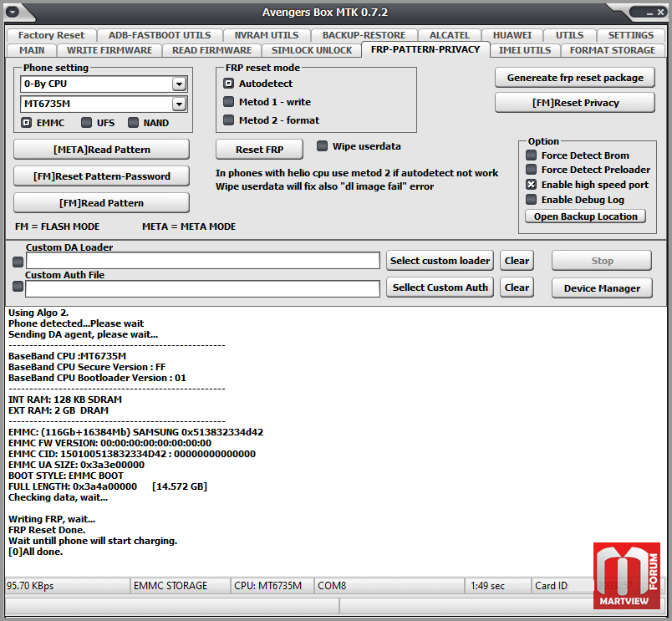Open HUAWEI tab
The height and width of the screenshot is (621, 672).
pyautogui.click(x=512, y=35)
